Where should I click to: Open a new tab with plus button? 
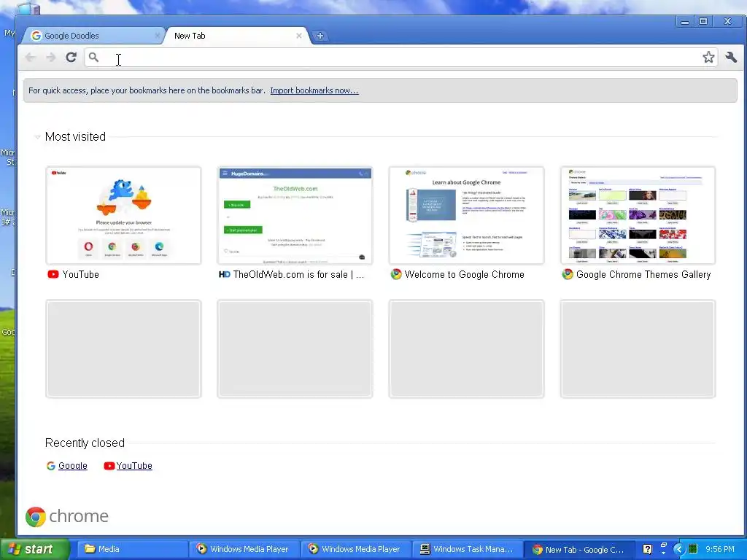320,36
